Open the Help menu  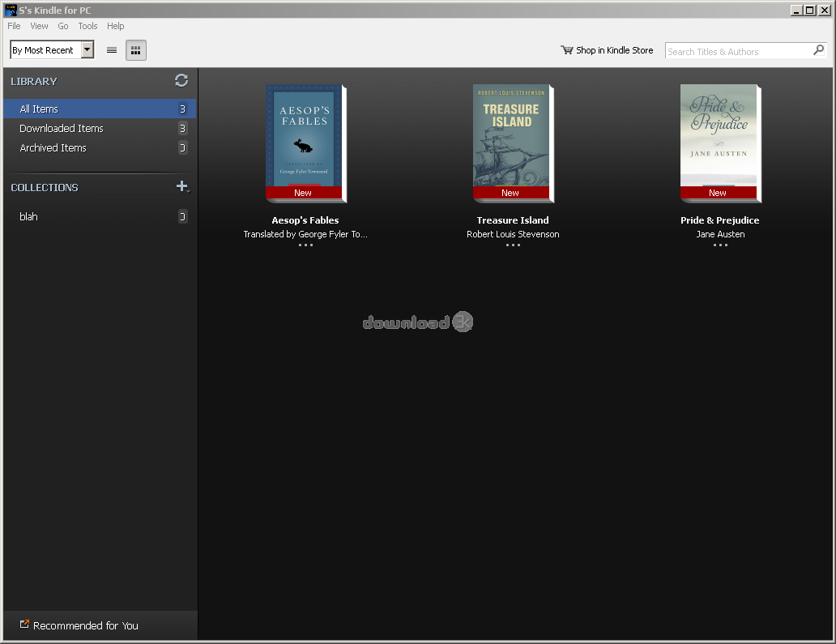pyautogui.click(x=115, y=26)
